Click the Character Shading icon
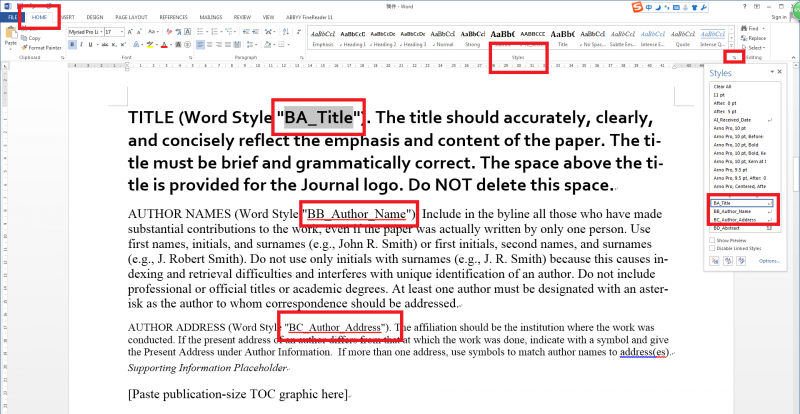The height and width of the screenshot is (414, 800). 178,44
